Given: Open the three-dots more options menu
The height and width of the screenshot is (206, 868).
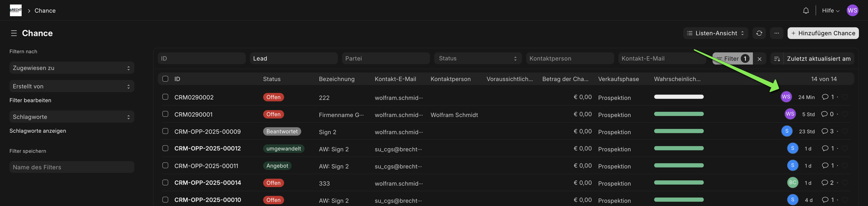Looking at the screenshot, I should (x=776, y=33).
